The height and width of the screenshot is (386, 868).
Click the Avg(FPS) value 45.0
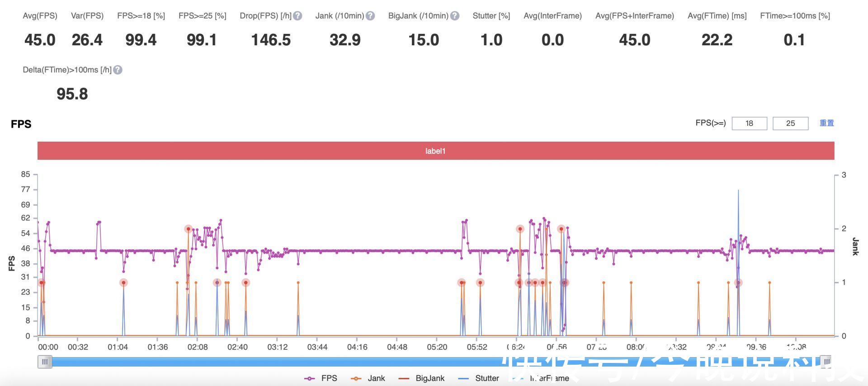point(40,40)
